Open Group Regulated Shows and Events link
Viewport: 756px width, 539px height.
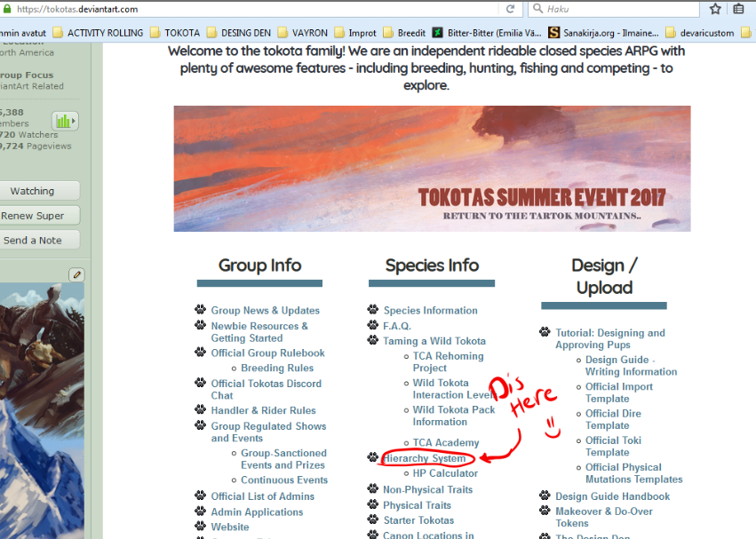click(268, 432)
